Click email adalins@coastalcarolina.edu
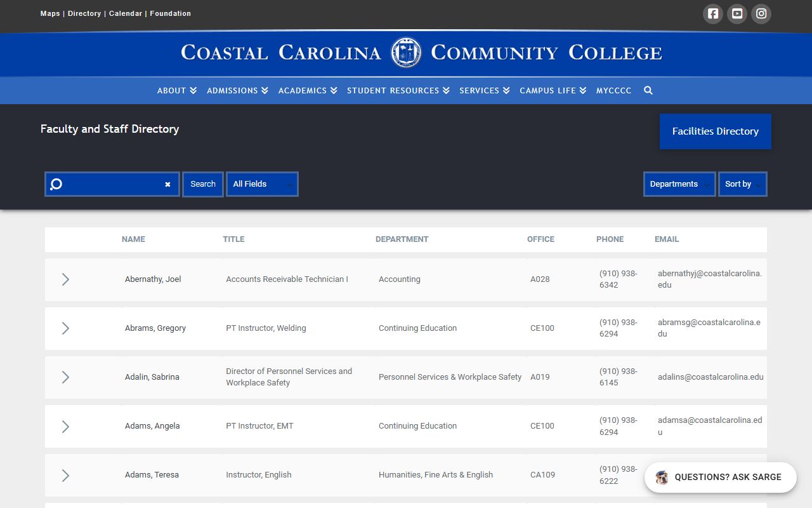 coord(710,377)
